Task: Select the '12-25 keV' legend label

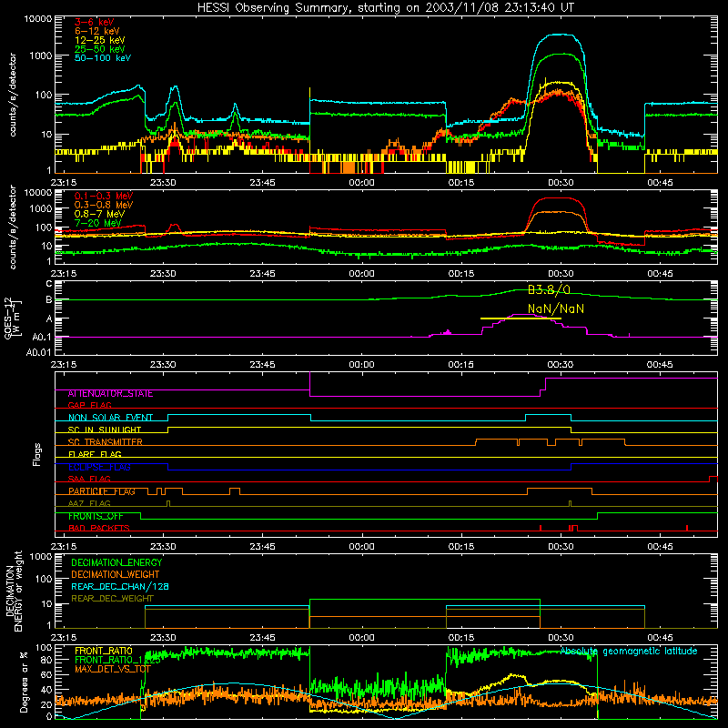Action: coord(100,40)
